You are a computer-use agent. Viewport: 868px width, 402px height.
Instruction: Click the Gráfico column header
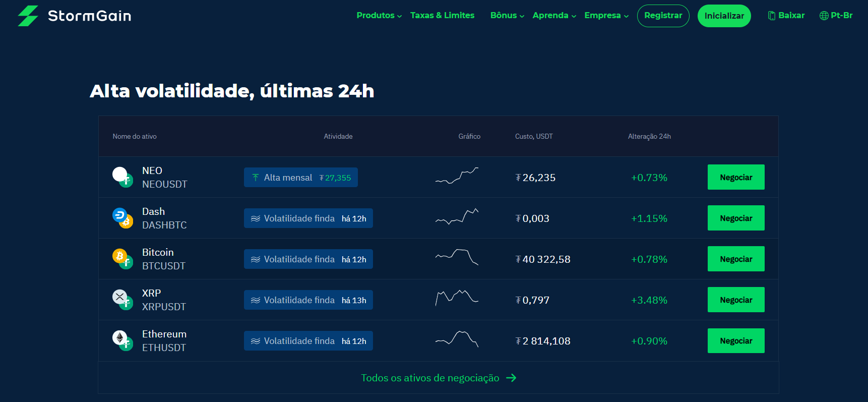(469, 137)
